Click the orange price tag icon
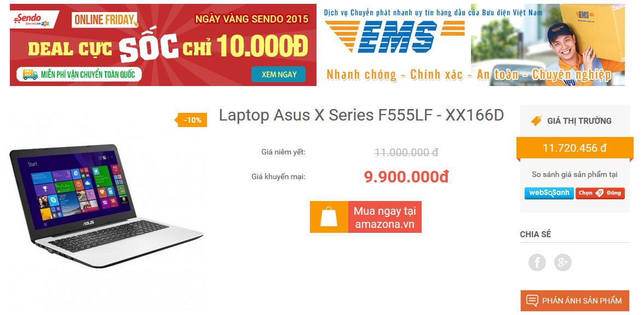The width and height of the screenshot is (644, 315). [536, 121]
